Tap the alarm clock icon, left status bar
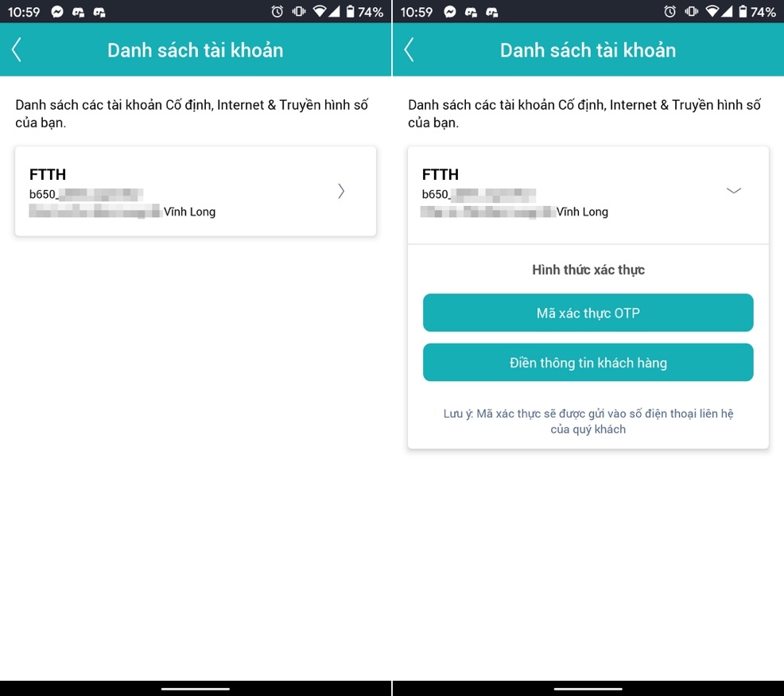784x696 pixels. click(x=278, y=12)
